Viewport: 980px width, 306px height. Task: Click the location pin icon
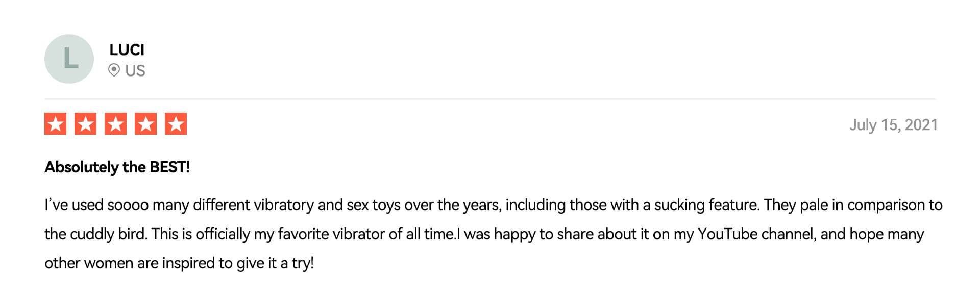click(114, 70)
